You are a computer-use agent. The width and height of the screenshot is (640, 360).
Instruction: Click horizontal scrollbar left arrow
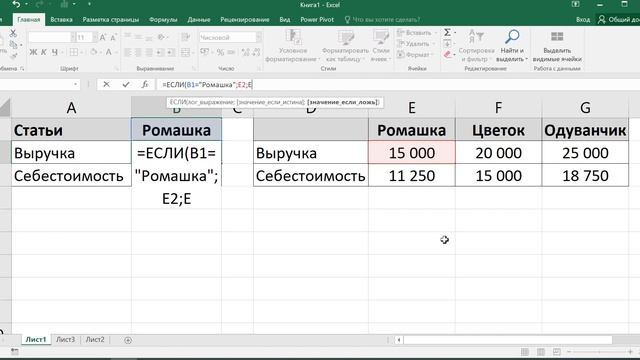pos(399,340)
